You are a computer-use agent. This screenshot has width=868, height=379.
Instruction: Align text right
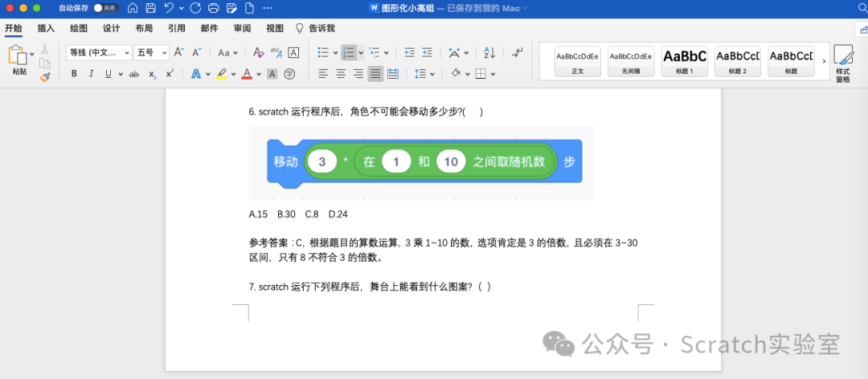(358, 74)
